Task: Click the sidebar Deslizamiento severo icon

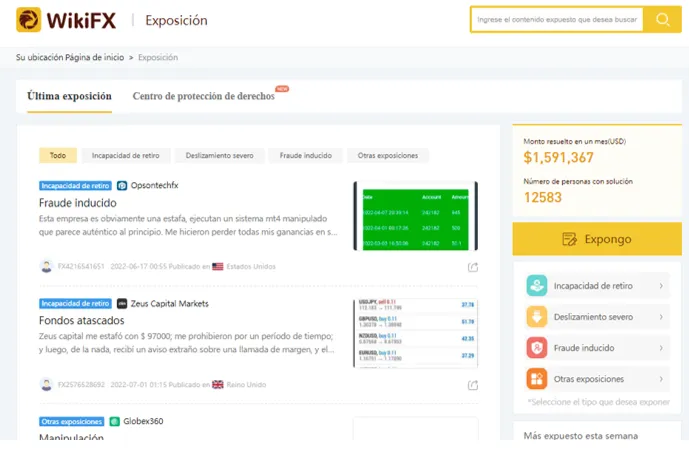Action: pyautogui.click(x=537, y=316)
